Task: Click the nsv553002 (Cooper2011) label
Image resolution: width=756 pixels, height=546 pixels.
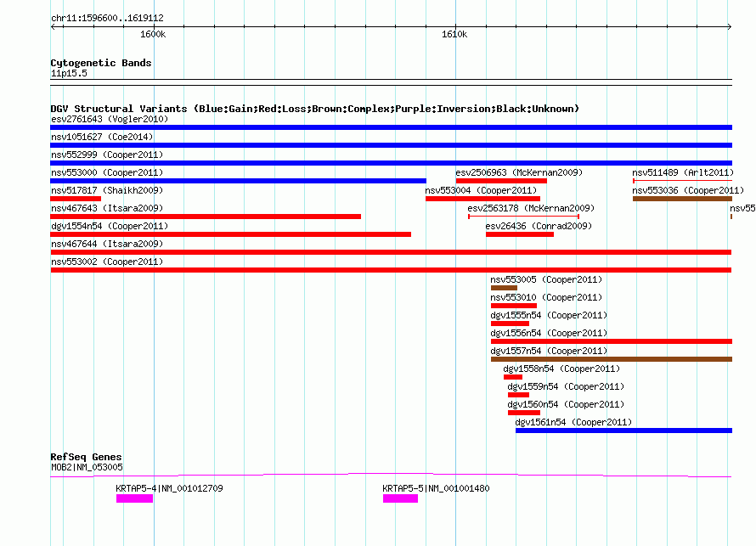Action: point(107,262)
